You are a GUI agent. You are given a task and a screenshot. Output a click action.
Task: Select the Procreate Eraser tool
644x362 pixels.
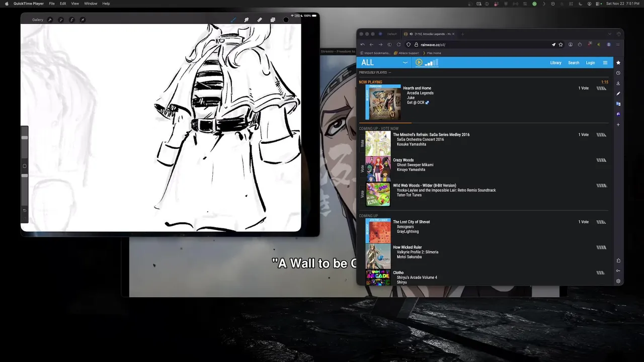pyautogui.click(x=260, y=20)
